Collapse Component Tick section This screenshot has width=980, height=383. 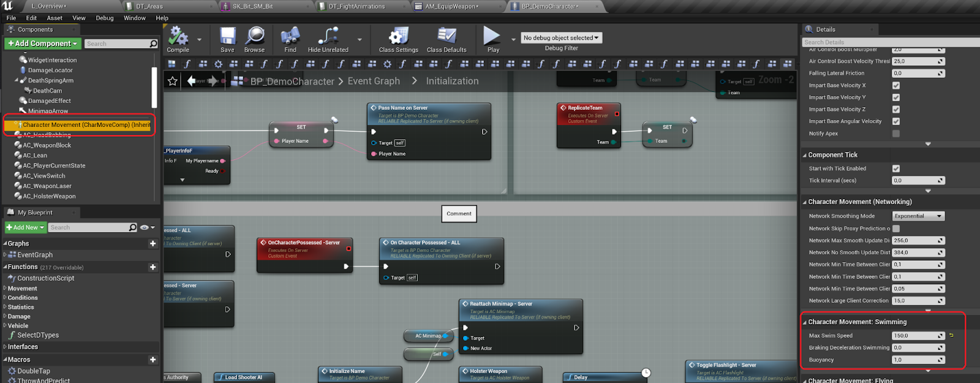click(805, 155)
